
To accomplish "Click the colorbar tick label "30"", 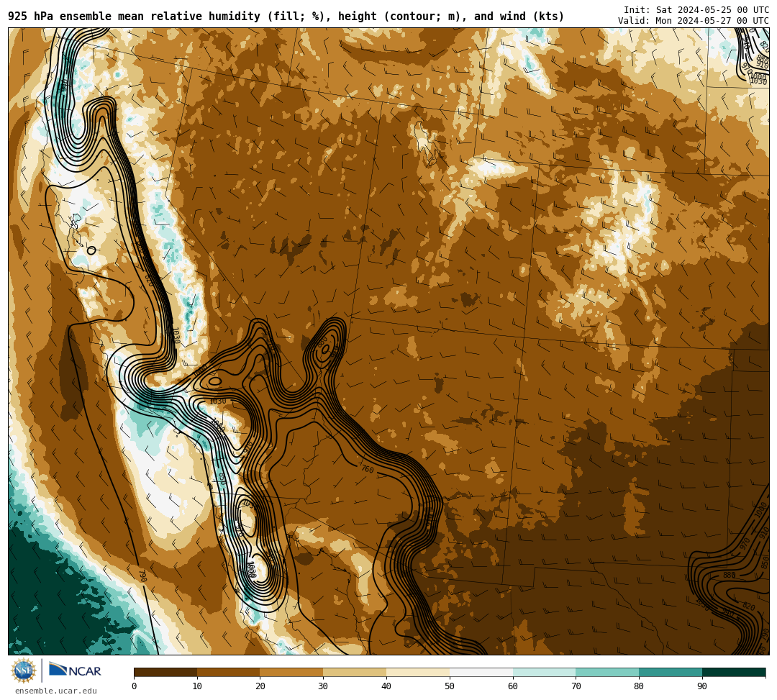I will (x=323, y=686).
